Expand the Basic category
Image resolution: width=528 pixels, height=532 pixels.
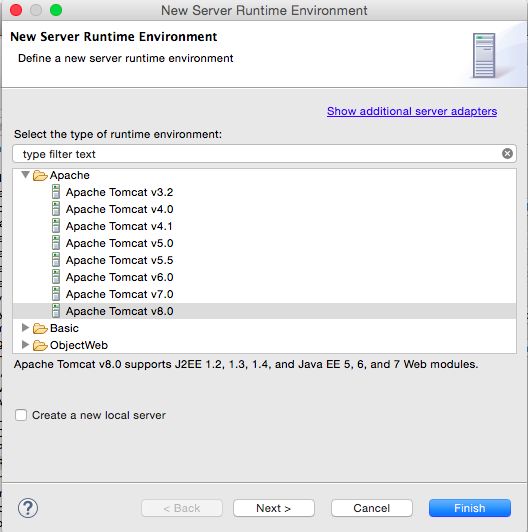(25, 327)
